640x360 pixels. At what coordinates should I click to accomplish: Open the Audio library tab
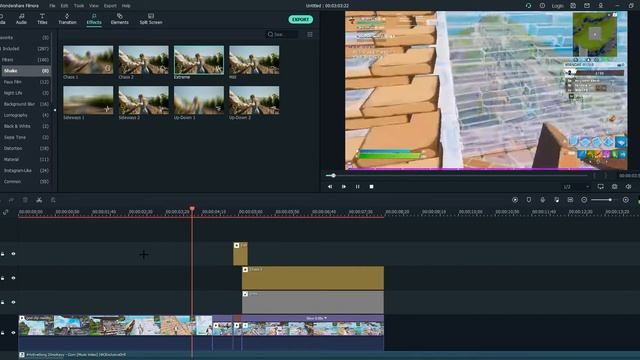coord(21,19)
